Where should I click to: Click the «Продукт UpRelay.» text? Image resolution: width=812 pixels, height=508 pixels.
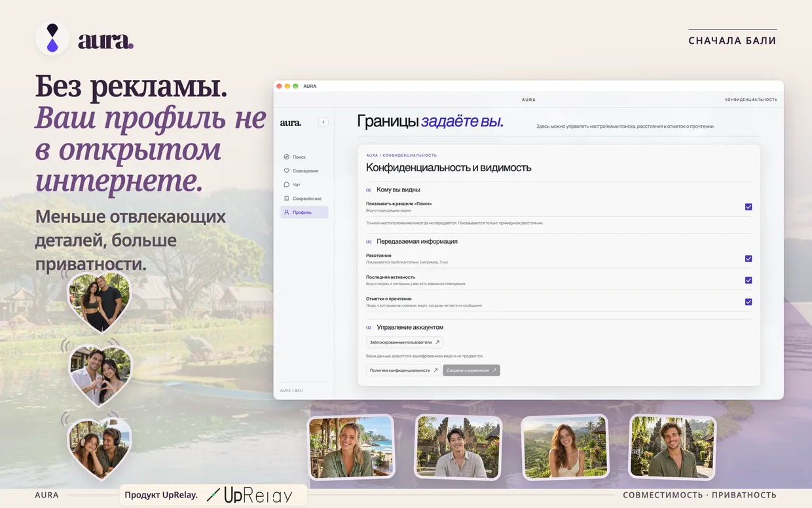click(161, 495)
